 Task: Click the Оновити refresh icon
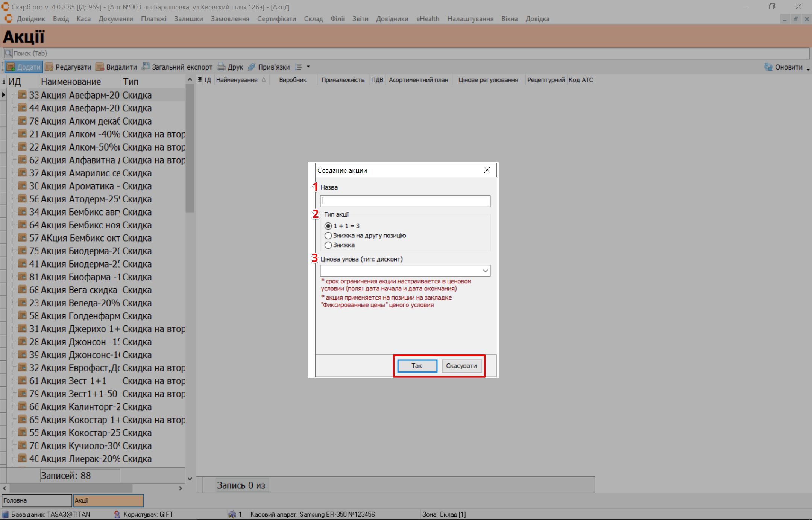(x=768, y=67)
